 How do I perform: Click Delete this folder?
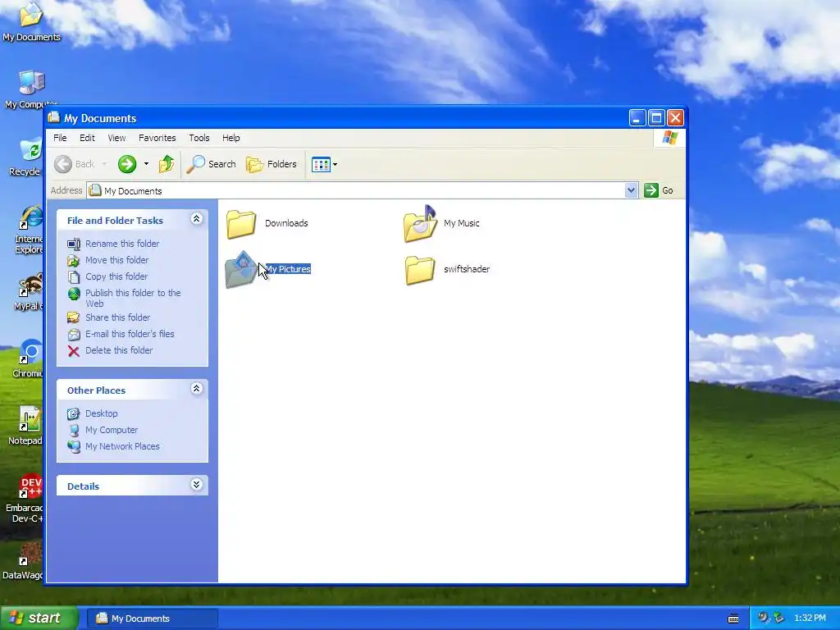click(119, 350)
